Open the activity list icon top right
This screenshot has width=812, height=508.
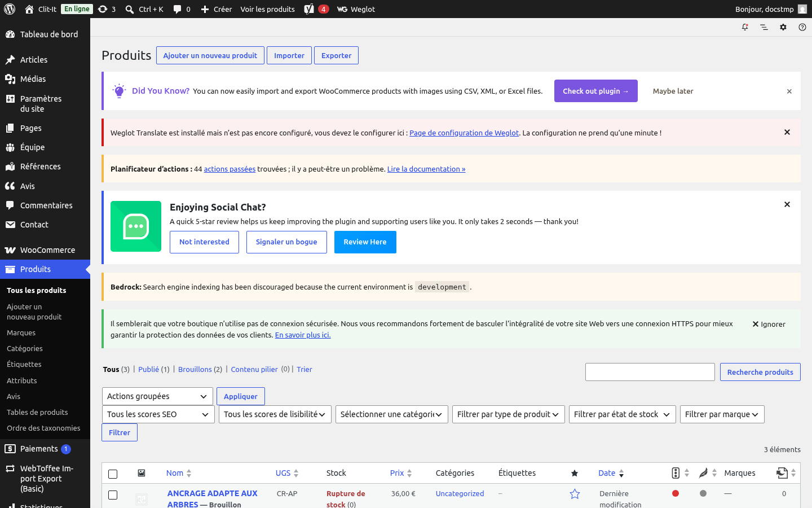764,27
